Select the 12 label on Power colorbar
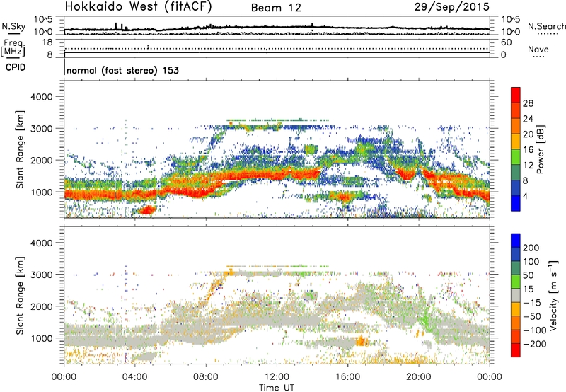Viewport: 566px width, 392px height. [528, 166]
